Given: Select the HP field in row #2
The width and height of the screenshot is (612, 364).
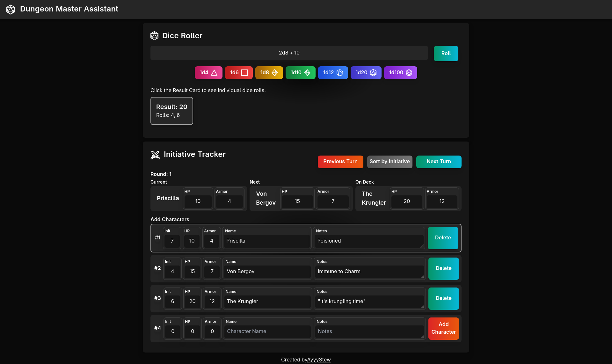Looking at the screenshot, I should 192,272.
